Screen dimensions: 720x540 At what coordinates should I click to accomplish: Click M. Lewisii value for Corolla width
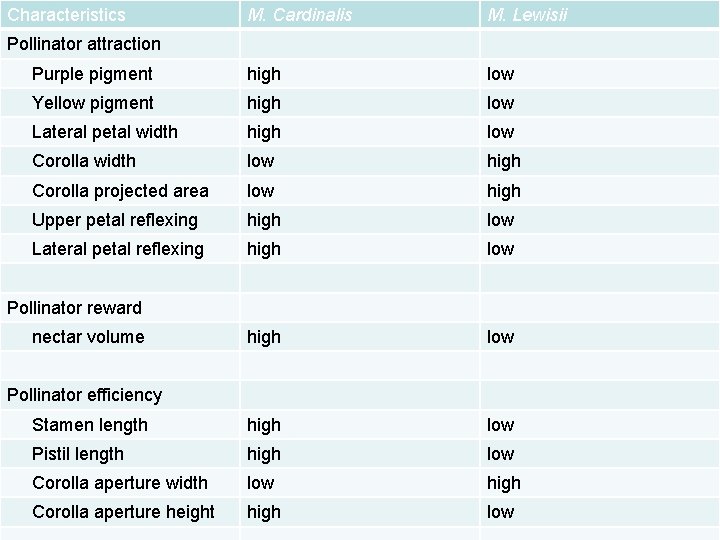[504, 162]
